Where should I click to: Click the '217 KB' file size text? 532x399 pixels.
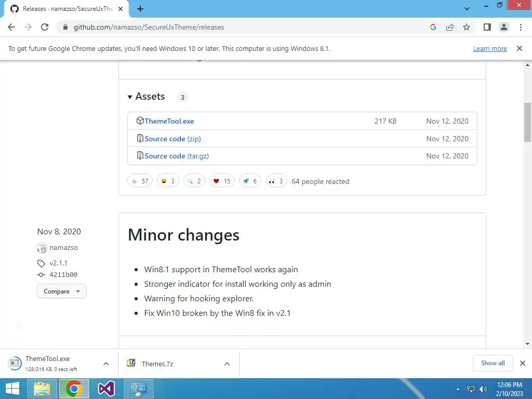click(x=385, y=121)
